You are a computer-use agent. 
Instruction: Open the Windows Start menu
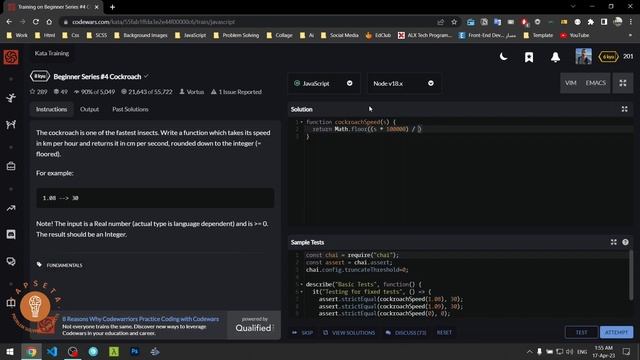pos(10,351)
